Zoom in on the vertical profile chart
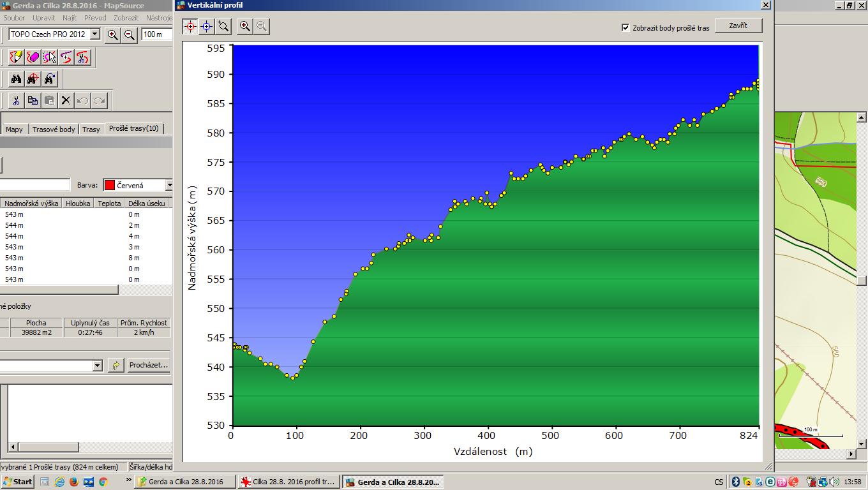868x490 pixels. click(x=244, y=26)
